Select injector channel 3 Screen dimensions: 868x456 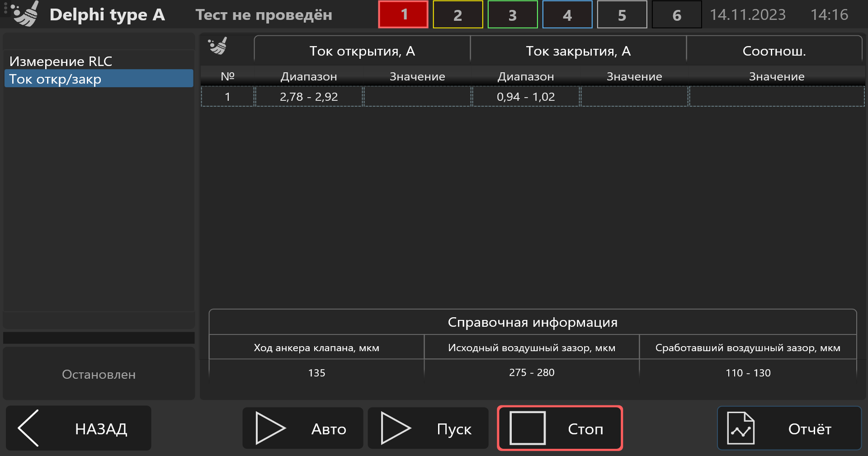(513, 14)
